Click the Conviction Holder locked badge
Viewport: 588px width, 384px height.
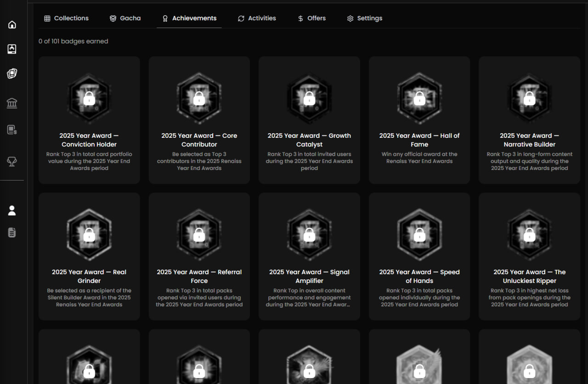coord(89,98)
